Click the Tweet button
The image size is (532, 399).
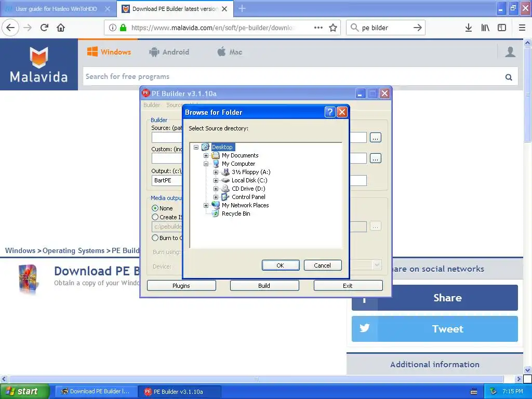coord(435,329)
